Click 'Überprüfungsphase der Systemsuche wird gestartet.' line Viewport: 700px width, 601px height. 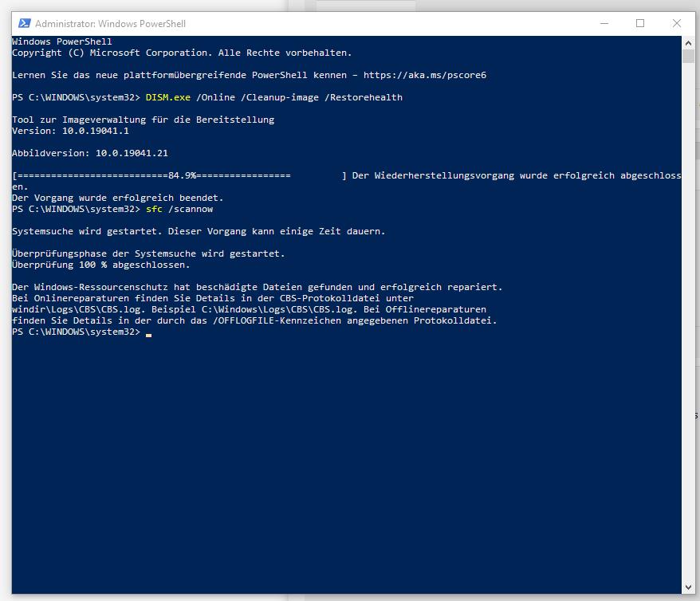pyautogui.click(x=148, y=253)
